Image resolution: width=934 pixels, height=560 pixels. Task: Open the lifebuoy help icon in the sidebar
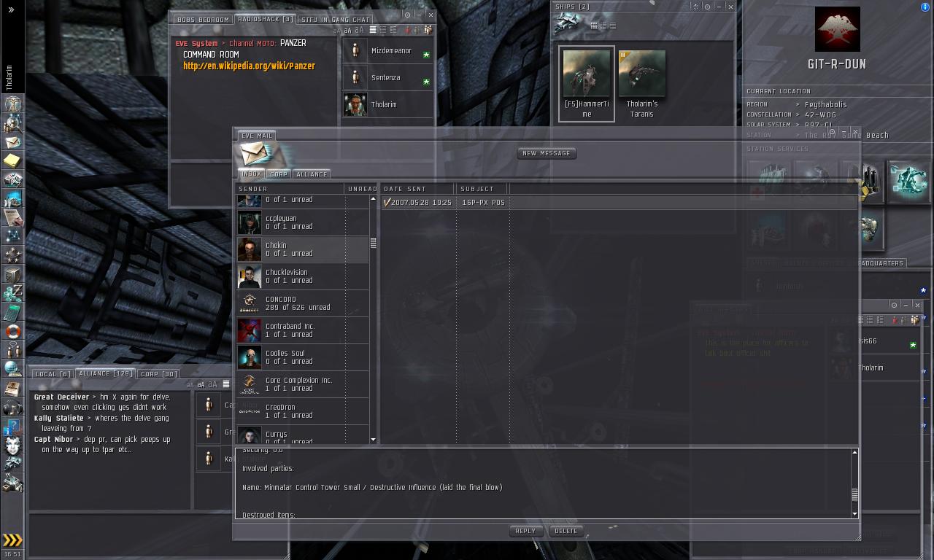pyautogui.click(x=13, y=331)
